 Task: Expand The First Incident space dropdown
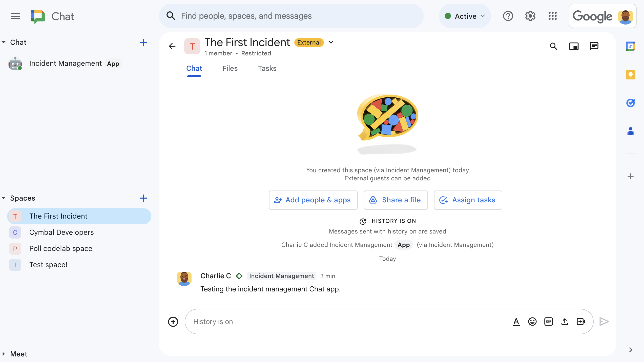(332, 42)
